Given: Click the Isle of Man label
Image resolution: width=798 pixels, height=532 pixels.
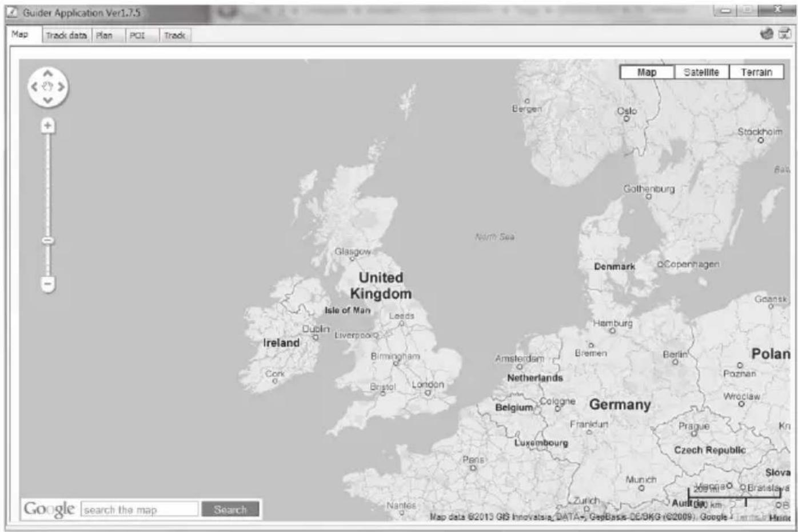Looking at the screenshot, I should pos(348,310).
